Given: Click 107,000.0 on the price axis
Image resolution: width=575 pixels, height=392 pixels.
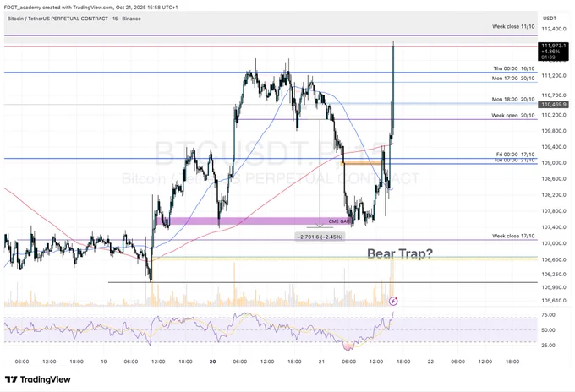Looking at the screenshot, I should pyautogui.click(x=554, y=243).
